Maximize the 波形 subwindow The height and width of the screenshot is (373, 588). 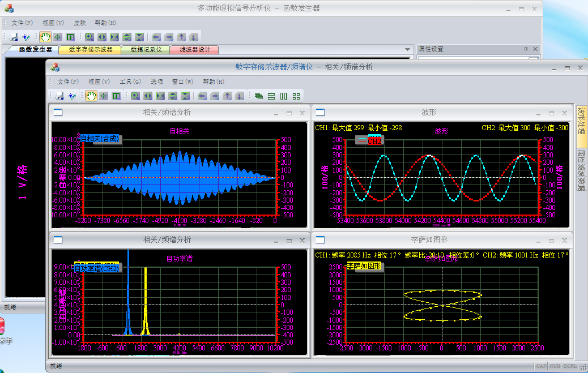(x=551, y=113)
